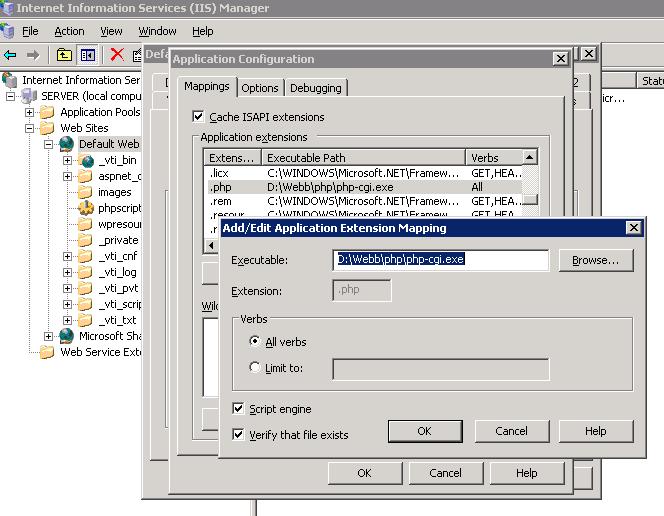Expand the _vti_bin node

pyautogui.click(x=67, y=160)
